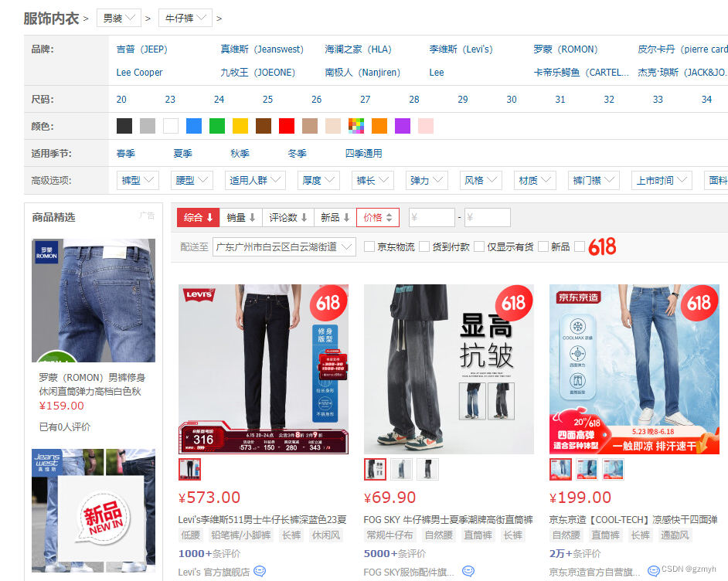728x581 pixels.
Task: Pick the red color swatch
Action: 287,126
